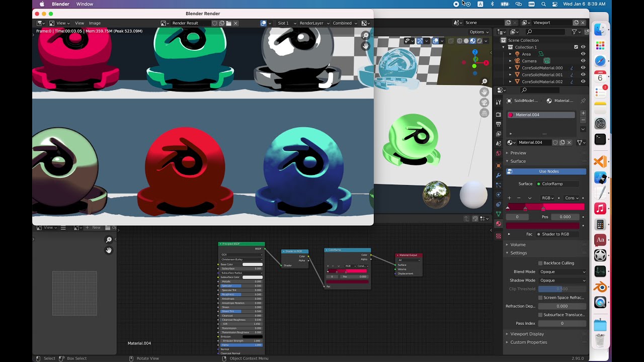
Task: Toggle the pin icon in properties header
Action: click(x=583, y=101)
